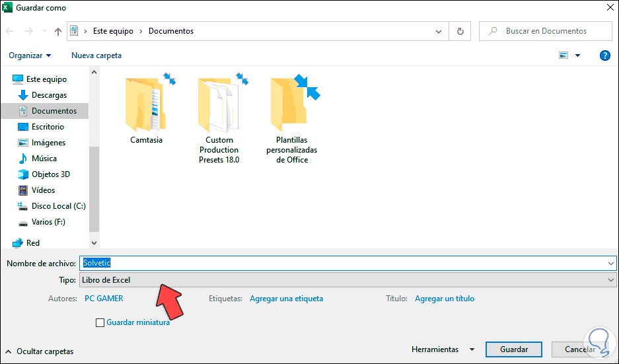The height and width of the screenshot is (364, 619).
Task: Select Documentos in address path
Action: 171,31
